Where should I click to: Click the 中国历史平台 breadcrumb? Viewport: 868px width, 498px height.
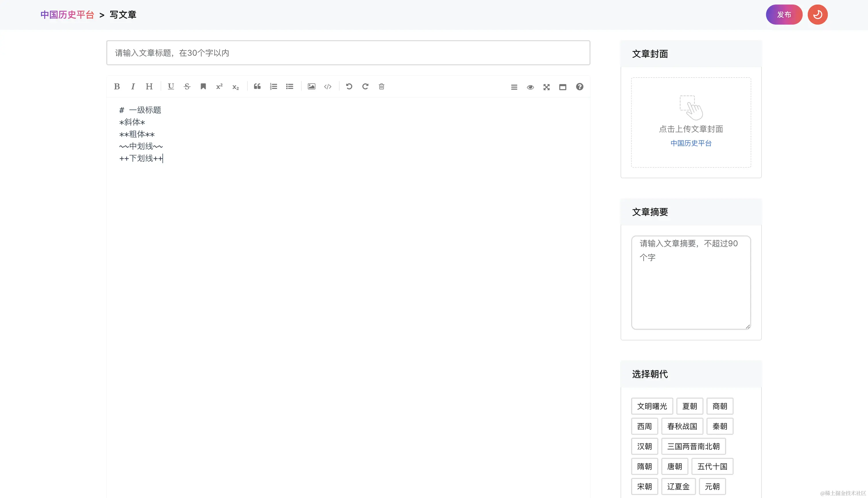pyautogui.click(x=67, y=14)
